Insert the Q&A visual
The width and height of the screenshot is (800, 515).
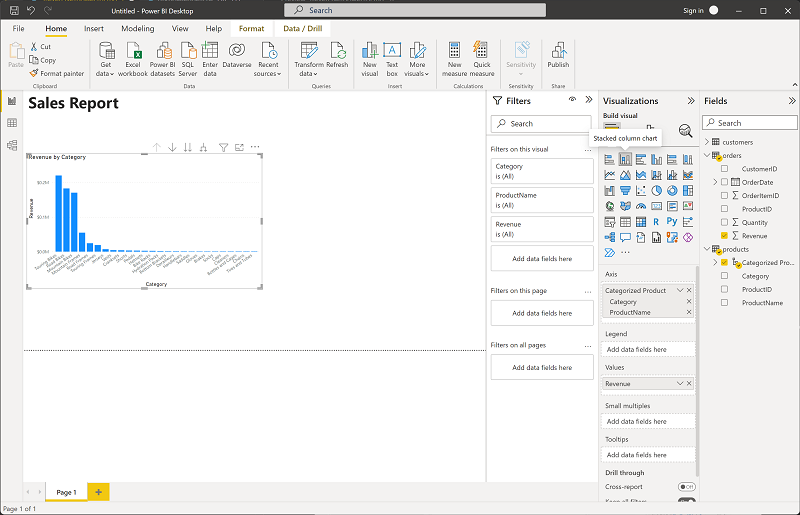pyautogui.click(x=625, y=237)
